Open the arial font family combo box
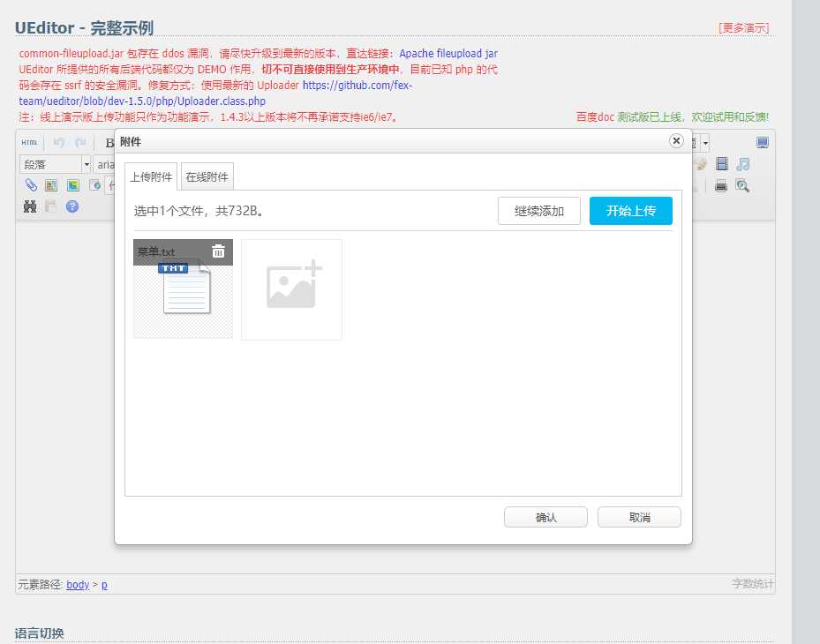820x644 pixels. 104,164
